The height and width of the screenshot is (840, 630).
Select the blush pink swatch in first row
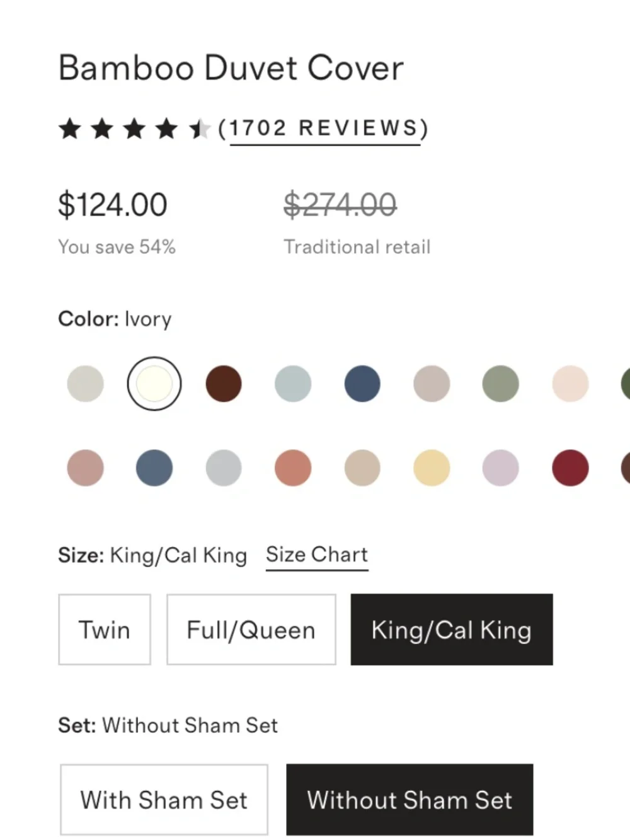pos(570,384)
